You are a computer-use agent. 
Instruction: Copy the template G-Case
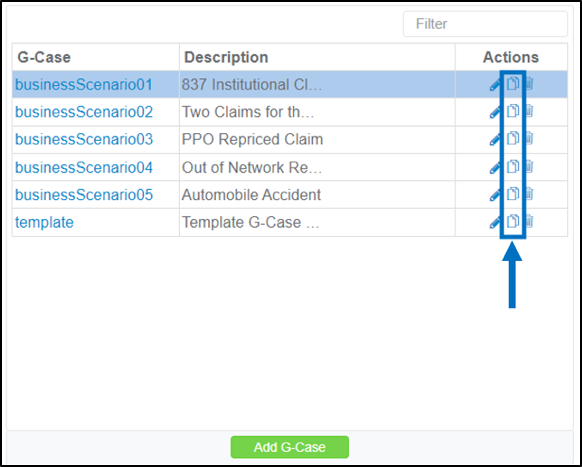coord(513,221)
